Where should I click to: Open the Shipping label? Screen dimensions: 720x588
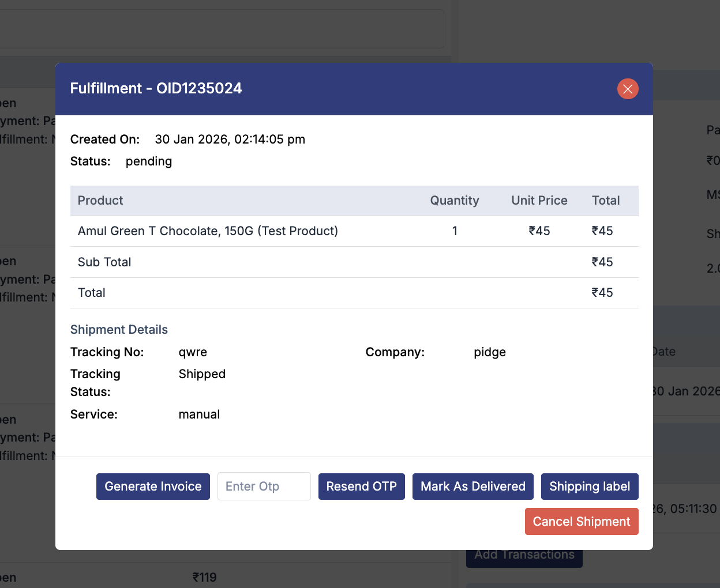[589, 487]
